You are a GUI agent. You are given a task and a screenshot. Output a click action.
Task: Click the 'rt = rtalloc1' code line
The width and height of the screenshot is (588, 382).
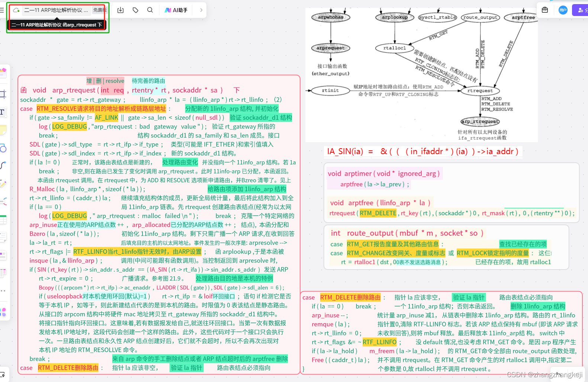(x=394, y=262)
